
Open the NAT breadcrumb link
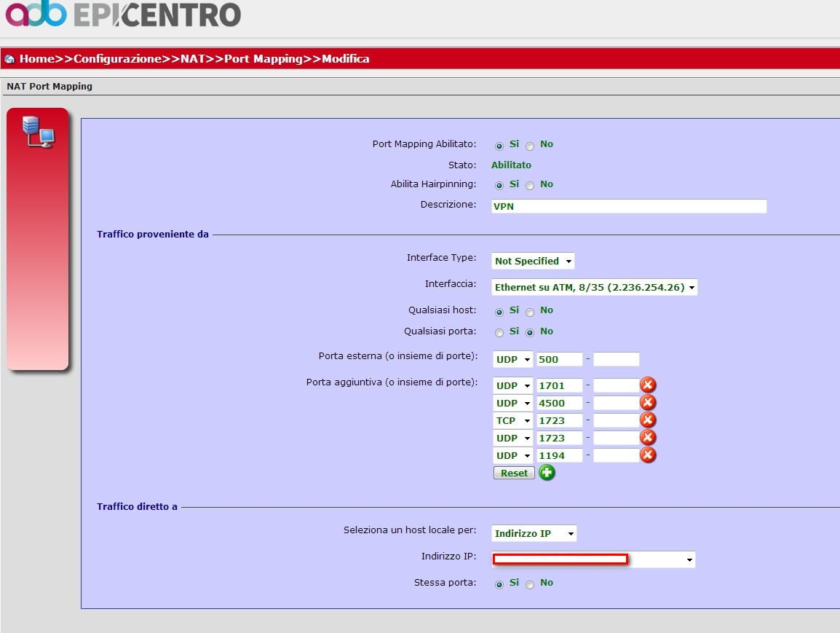tap(192, 59)
